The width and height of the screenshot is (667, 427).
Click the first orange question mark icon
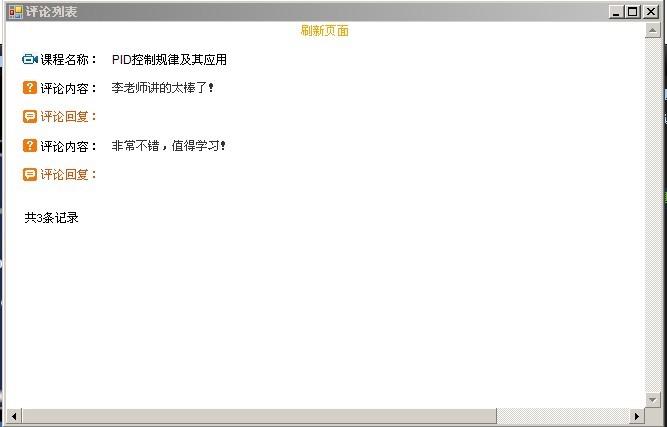[x=30, y=88]
